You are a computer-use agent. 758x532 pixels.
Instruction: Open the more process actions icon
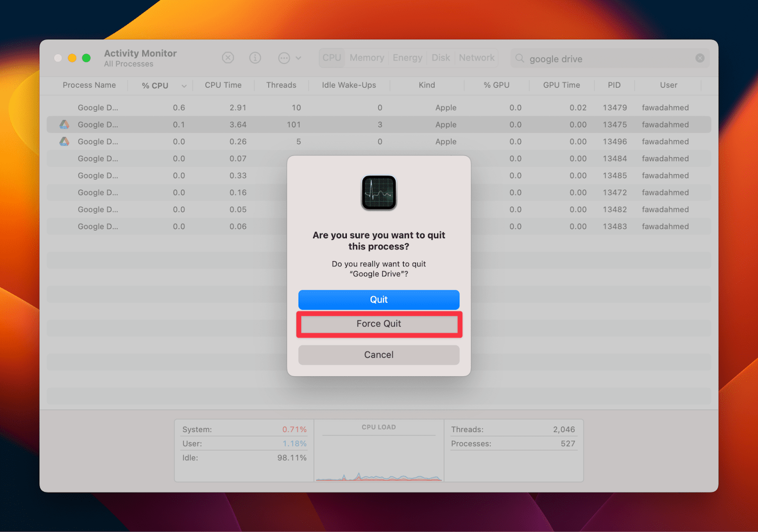(x=283, y=57)
